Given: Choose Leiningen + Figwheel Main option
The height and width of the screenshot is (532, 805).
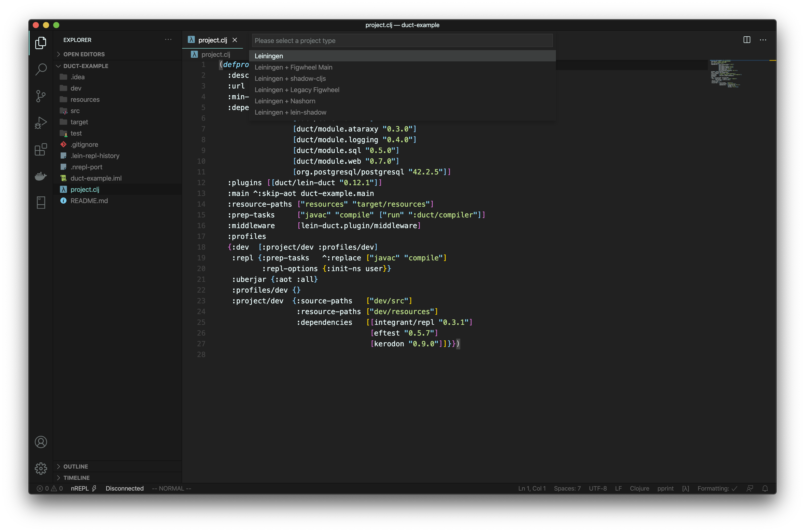Looking at the screenshot, I should point(294,67).
